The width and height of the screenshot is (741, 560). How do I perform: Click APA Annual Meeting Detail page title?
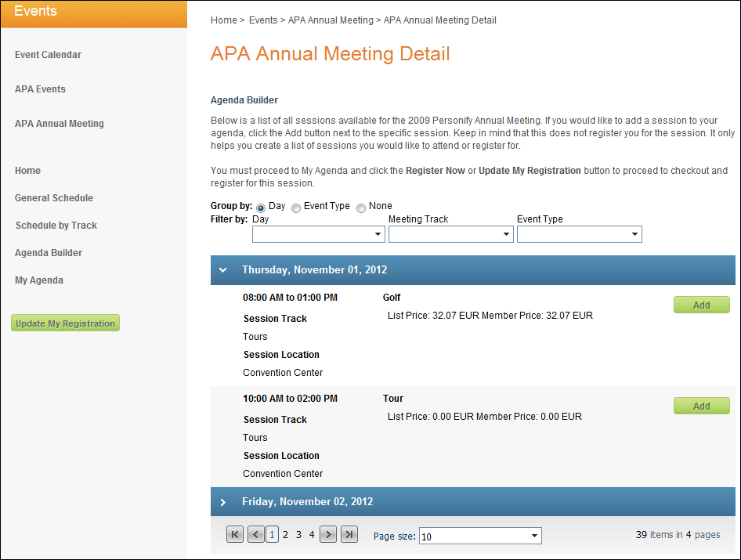click(331, 54)
